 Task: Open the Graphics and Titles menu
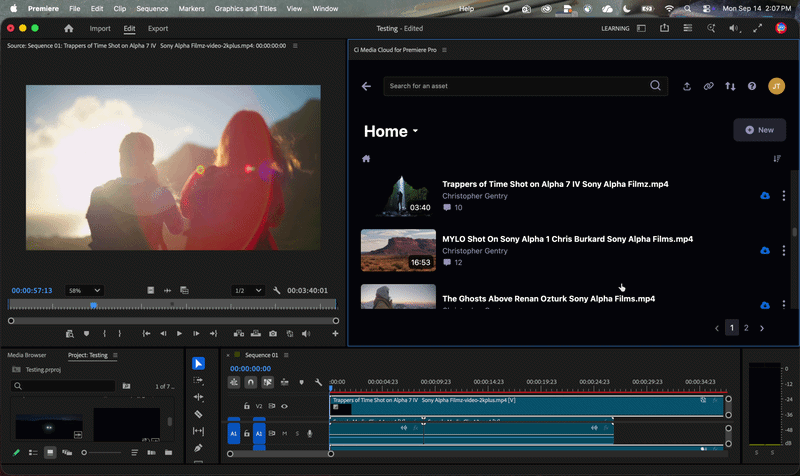[x=245, y=9]
